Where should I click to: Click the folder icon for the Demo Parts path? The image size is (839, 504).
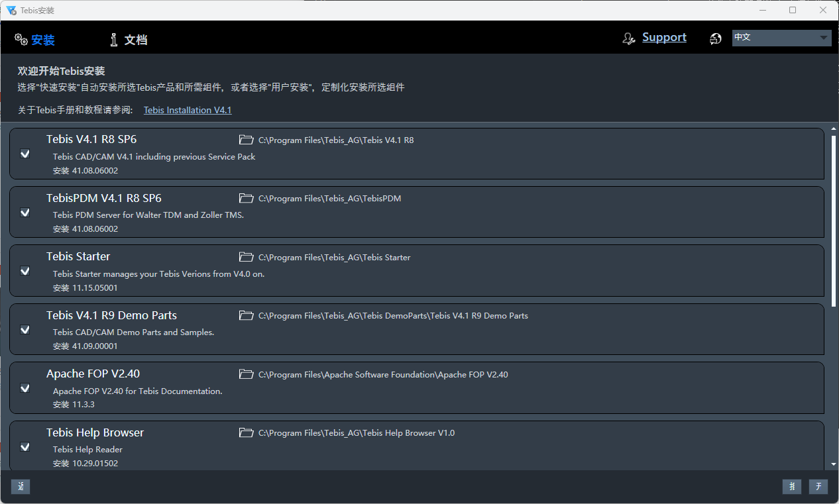click(247, 315)
